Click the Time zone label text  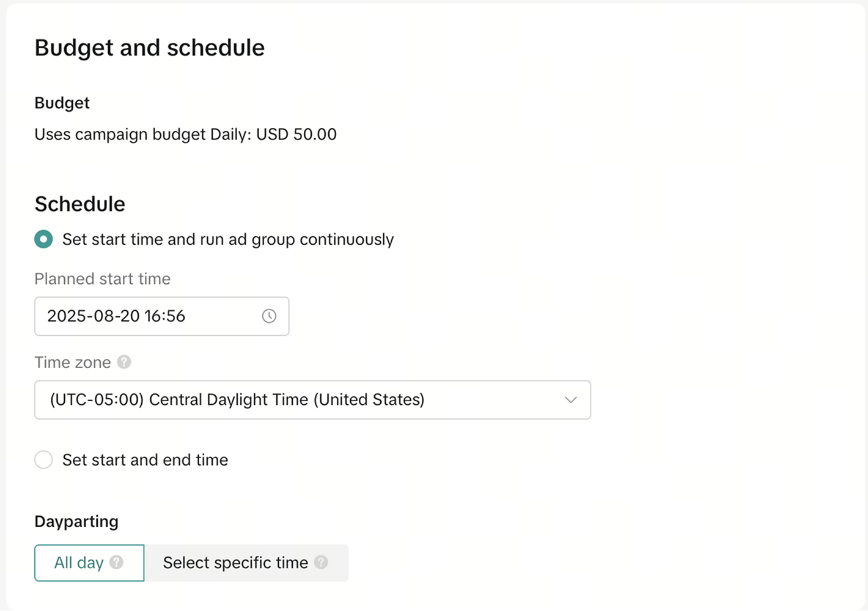tap(73, 363)
